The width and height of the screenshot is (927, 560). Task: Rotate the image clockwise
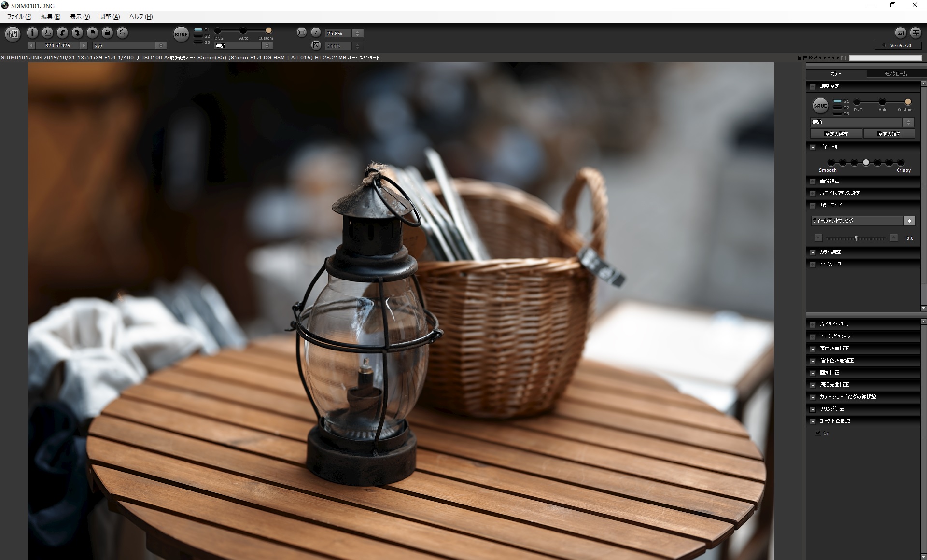pyautogui.click(x=76, y=32)
